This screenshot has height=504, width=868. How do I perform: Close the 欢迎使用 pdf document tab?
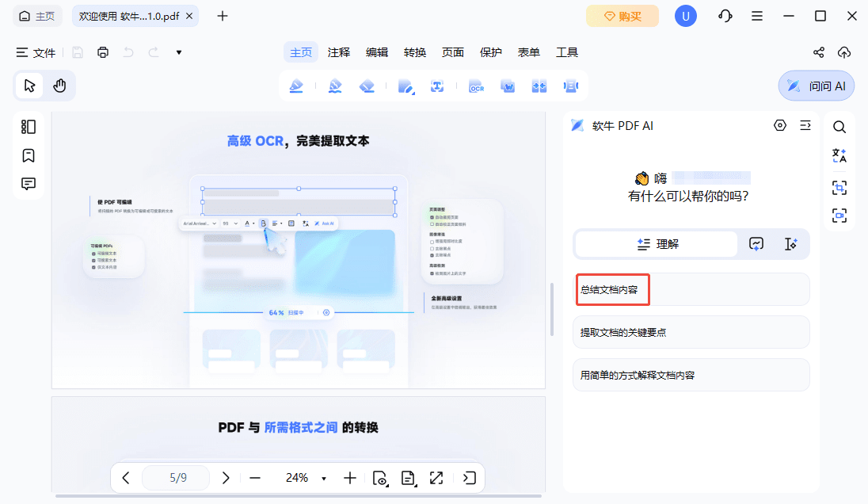[x=189, y=16]
